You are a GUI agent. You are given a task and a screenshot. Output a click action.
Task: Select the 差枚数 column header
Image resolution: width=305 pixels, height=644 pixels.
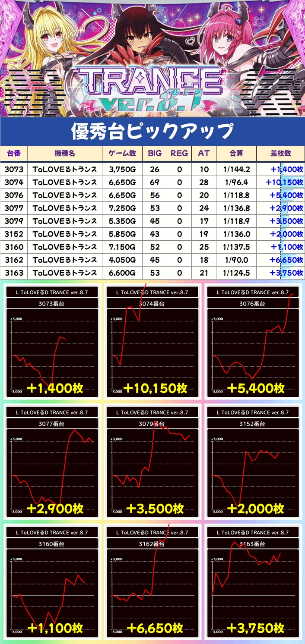(x=280, y=154)
